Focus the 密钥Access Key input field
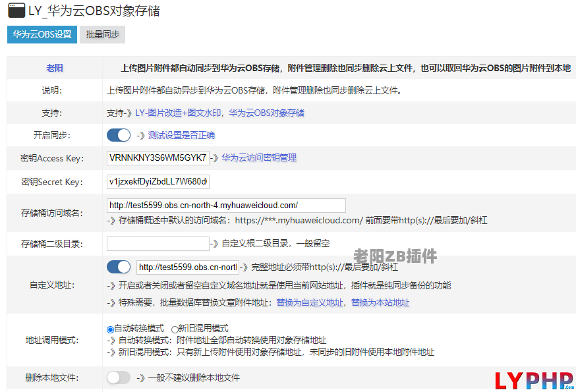Screen dimensions: 576x392 [158, 158]
